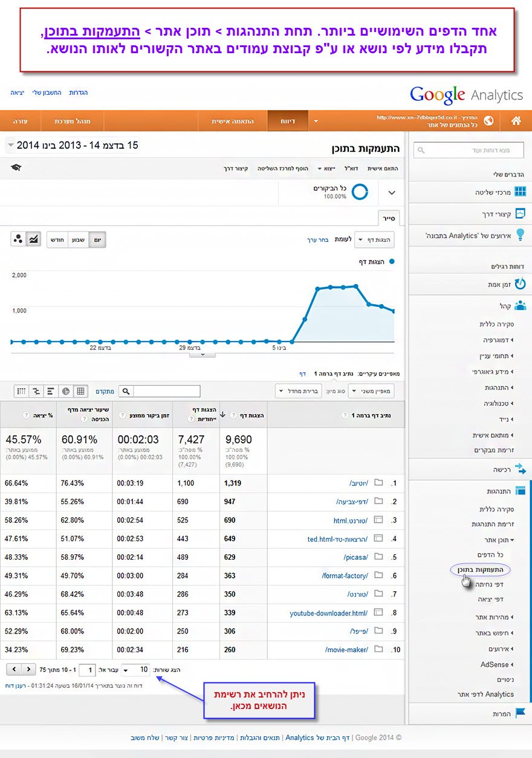Expand the segment chevron beside כל הביקורים
Screen dimensions: 532x758
tap(392, 193)
